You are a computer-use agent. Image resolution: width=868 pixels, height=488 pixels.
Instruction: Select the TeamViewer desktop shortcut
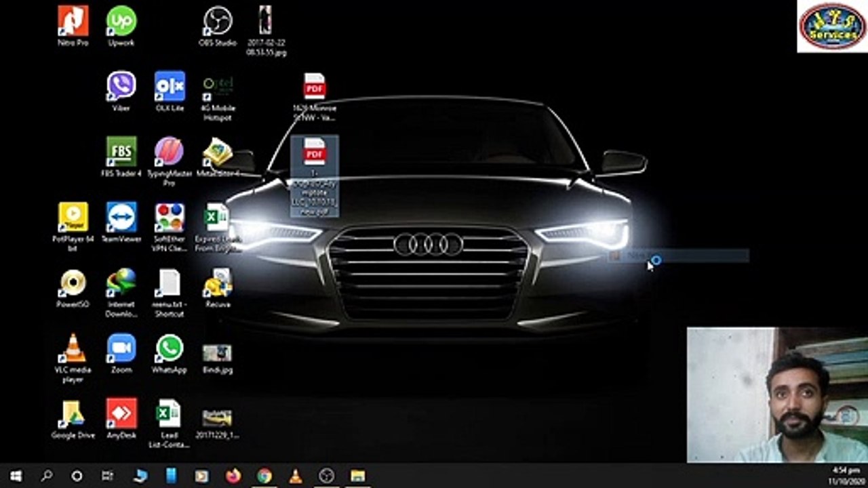tap(121, 222)
